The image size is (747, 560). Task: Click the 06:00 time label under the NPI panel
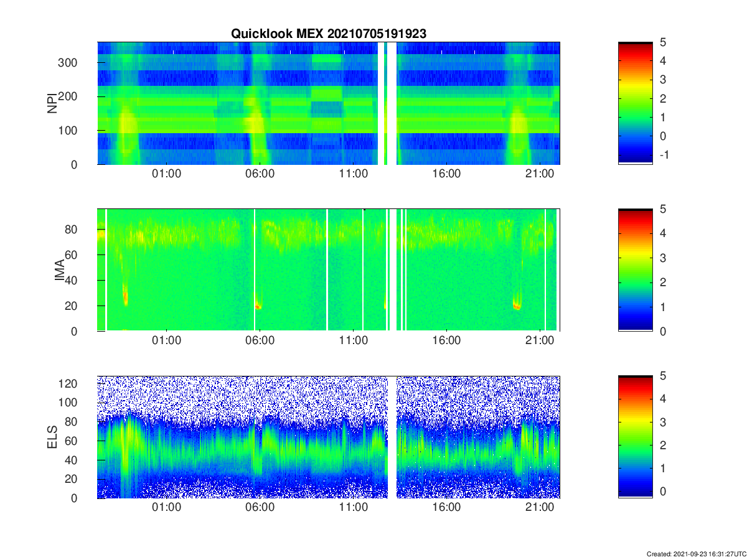click(260, 174)
